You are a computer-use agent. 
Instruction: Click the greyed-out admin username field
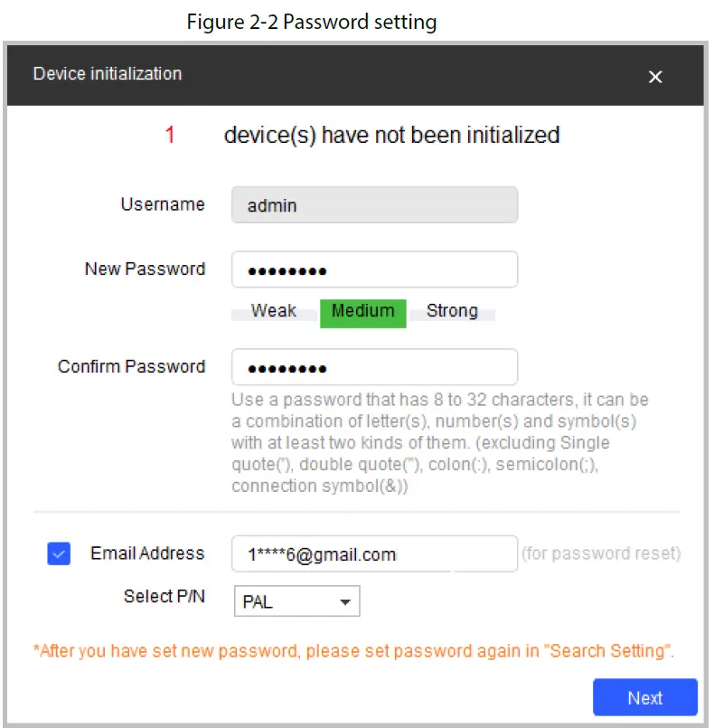(x=374, y=205)
